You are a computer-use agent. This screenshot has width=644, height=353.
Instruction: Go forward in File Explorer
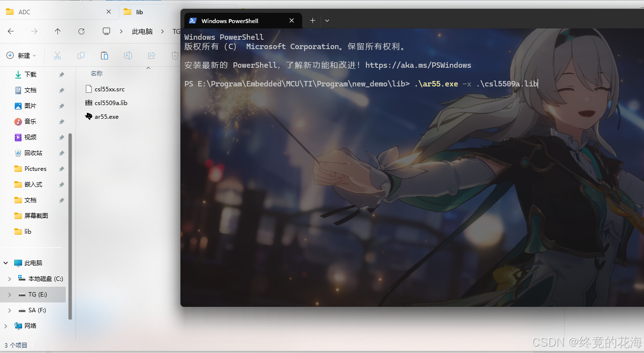pos(34,31)
